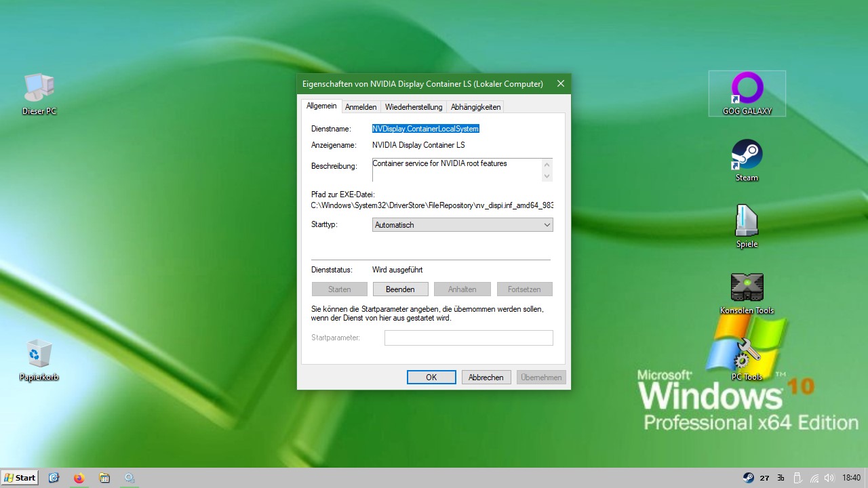The image size is (868, 488).
Task: Open the Starttyp dropdown
Action: (x=462, y=225)
